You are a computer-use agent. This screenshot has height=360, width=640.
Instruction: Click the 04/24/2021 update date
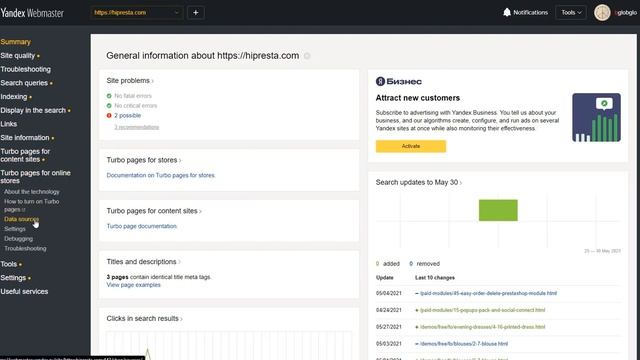coord(389,310)
